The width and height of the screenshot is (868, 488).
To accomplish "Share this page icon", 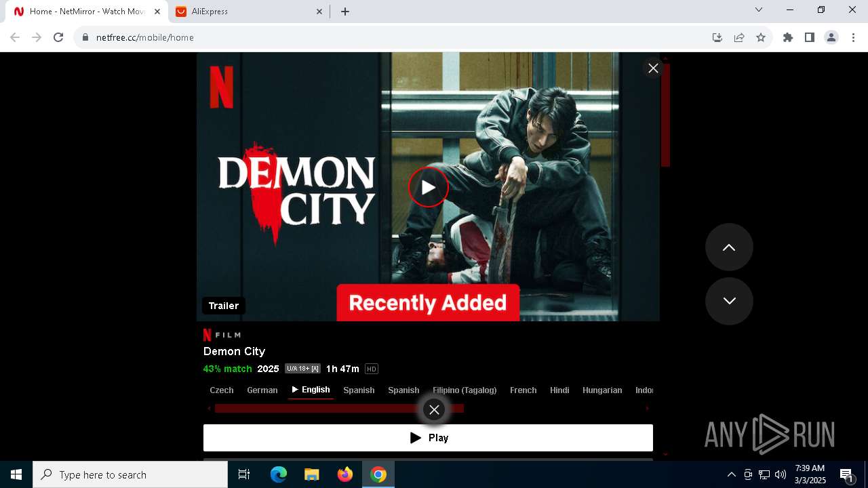I will pos(739,37).
